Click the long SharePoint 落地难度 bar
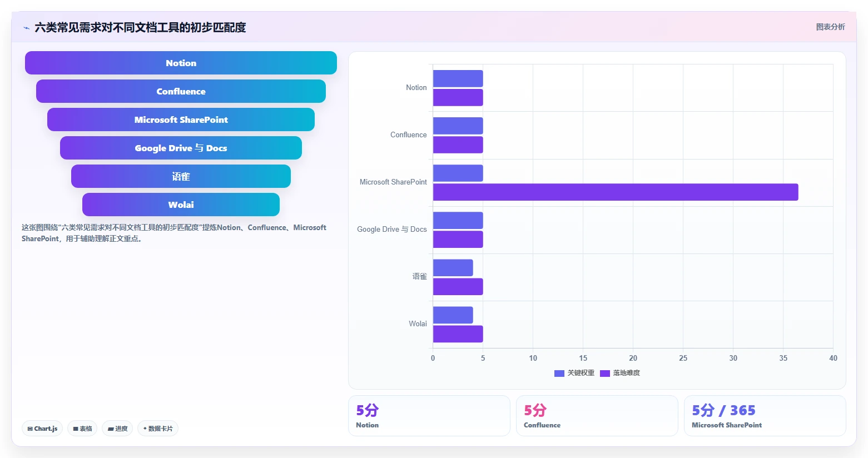The width and height of the screenshot is (868, 458). pyautogui.click(x=616, y=192)
